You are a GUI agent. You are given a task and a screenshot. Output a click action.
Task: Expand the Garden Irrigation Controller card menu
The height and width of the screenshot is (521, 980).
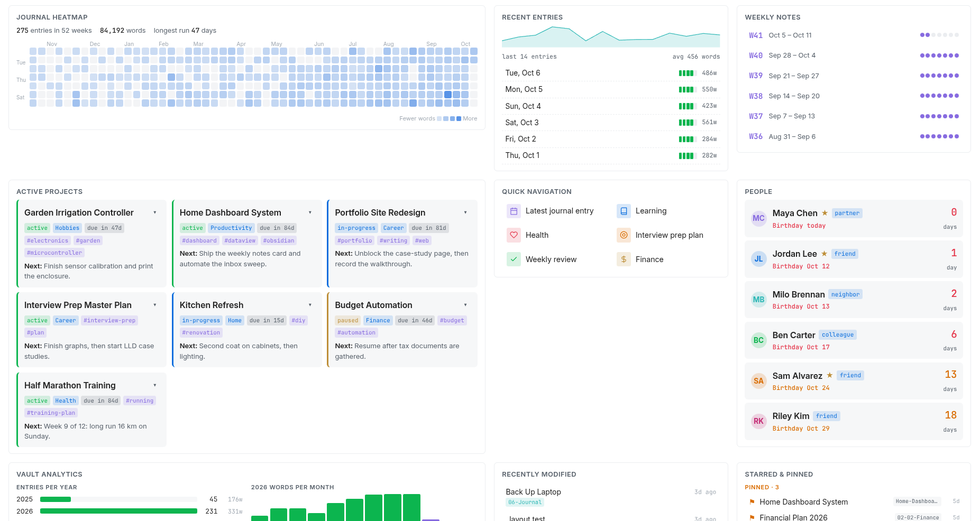click(155, 212)
